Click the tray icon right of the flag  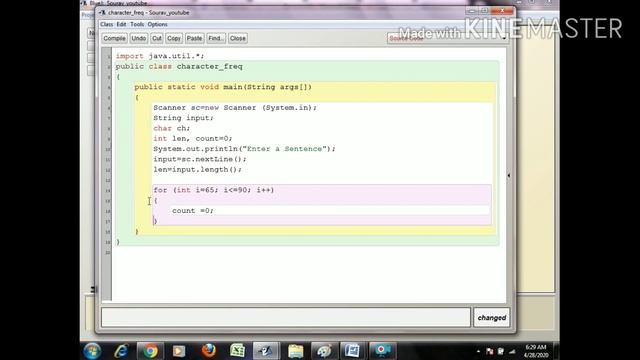pos(500,351)
